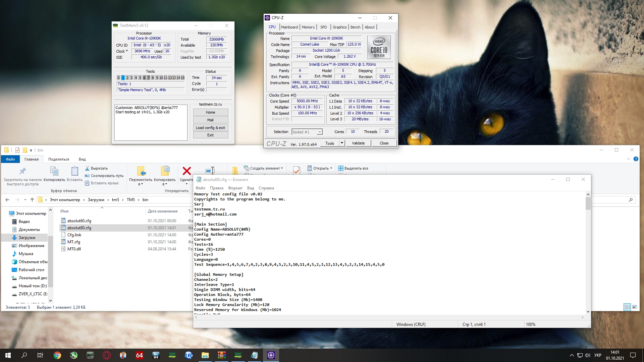Click the Delete (Удалить) red X icon
Screen dimensions: 644x362
[186, 171]
